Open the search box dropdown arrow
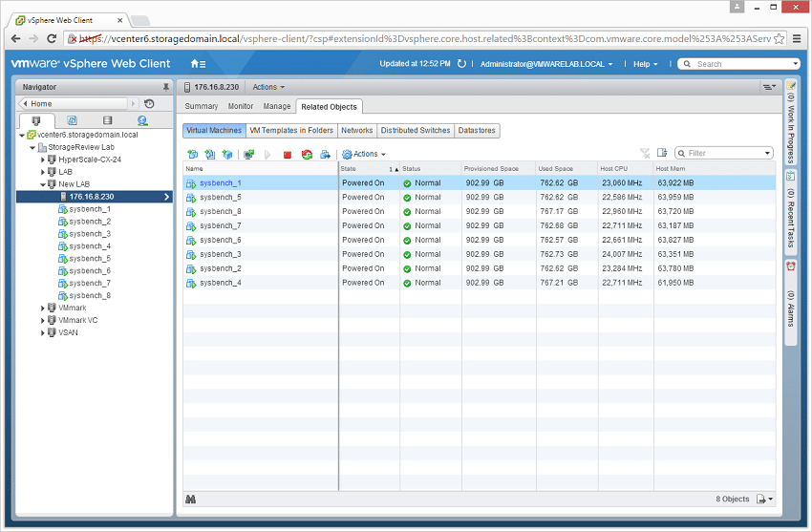 (796, 64)
